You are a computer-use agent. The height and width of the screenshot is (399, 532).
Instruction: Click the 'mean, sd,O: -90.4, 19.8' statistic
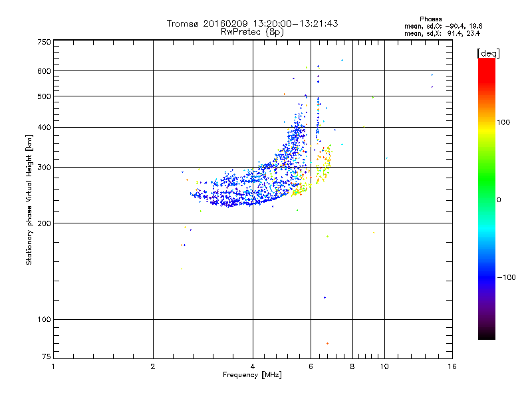[x=443, y=26]
